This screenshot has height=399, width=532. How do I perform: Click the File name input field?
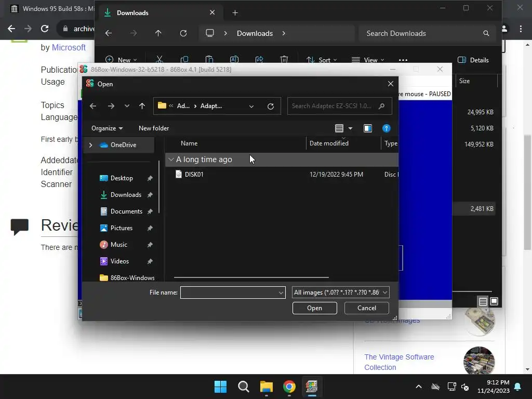[229, 292]
